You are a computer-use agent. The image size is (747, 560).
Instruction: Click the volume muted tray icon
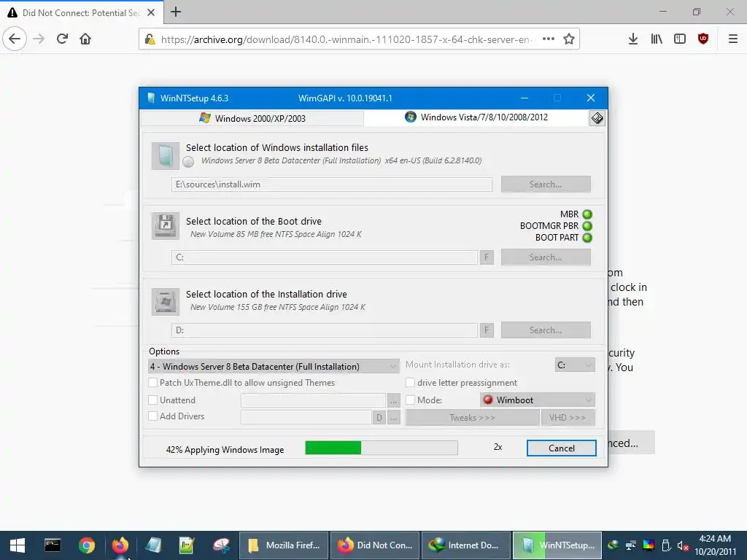(683, 545)
